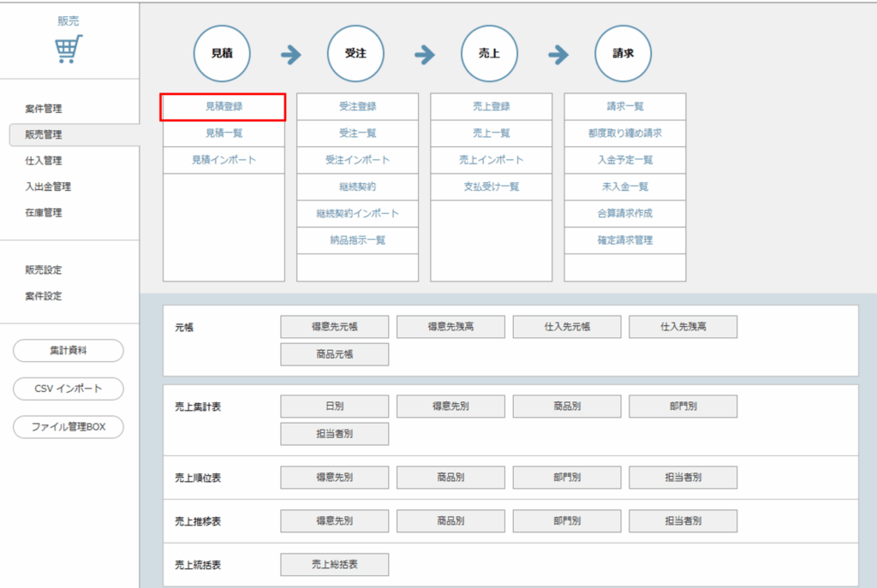Open the 得意先元帳 ledger button
This screenshot has height=588, width=877.
click(x=334, y=327)
